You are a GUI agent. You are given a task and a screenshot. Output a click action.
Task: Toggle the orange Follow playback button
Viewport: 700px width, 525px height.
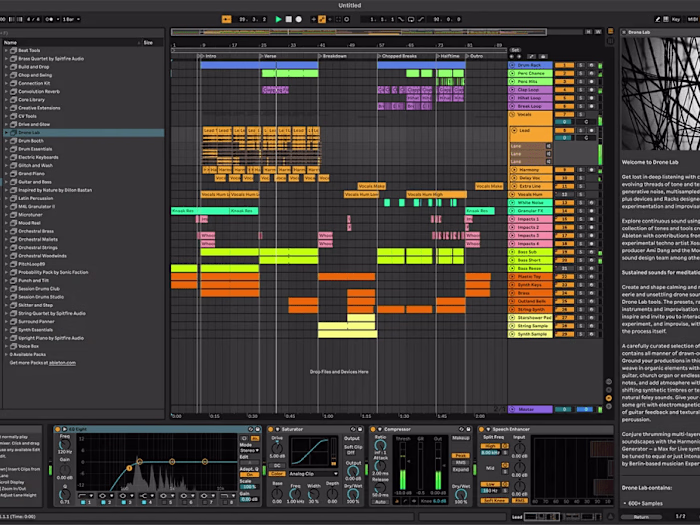[x=226, y=19]
